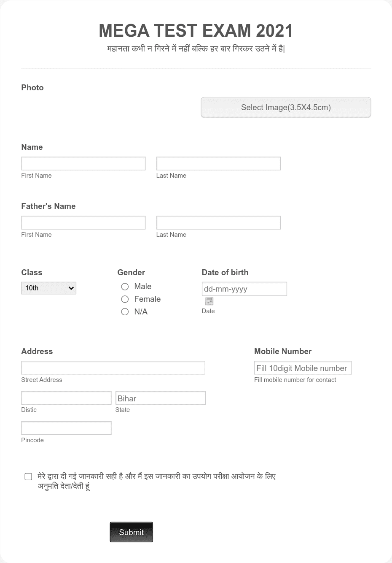Click the Name Last Name field
The image size is (392, 563).
tap(218, 163)
